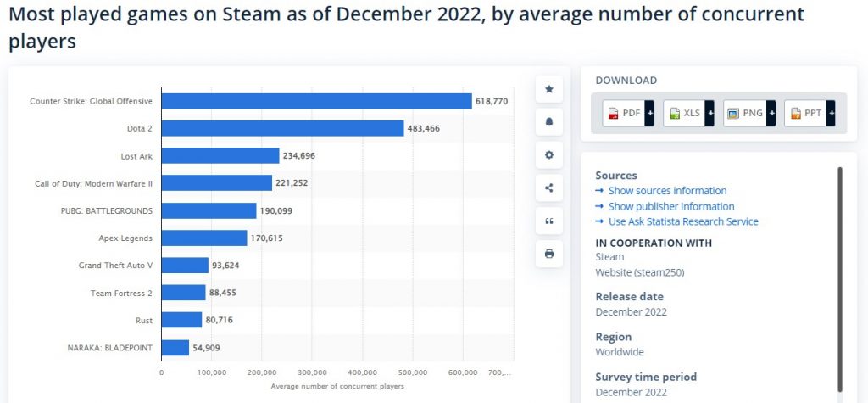This screenshot has height=403, width=868.
Task: Click the value label 618,770
Action: tap(492, 102)
